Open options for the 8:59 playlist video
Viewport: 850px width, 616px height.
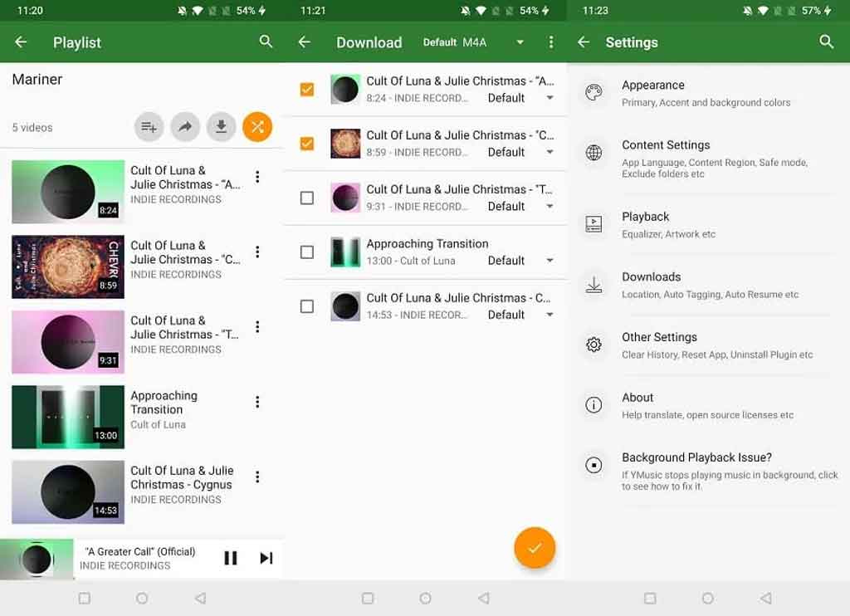coord(257,252)
